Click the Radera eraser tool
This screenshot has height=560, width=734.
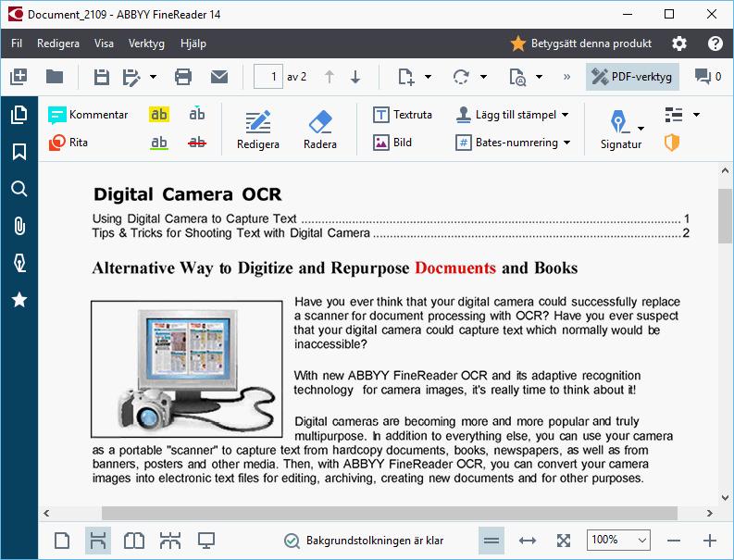click(320, 131)
